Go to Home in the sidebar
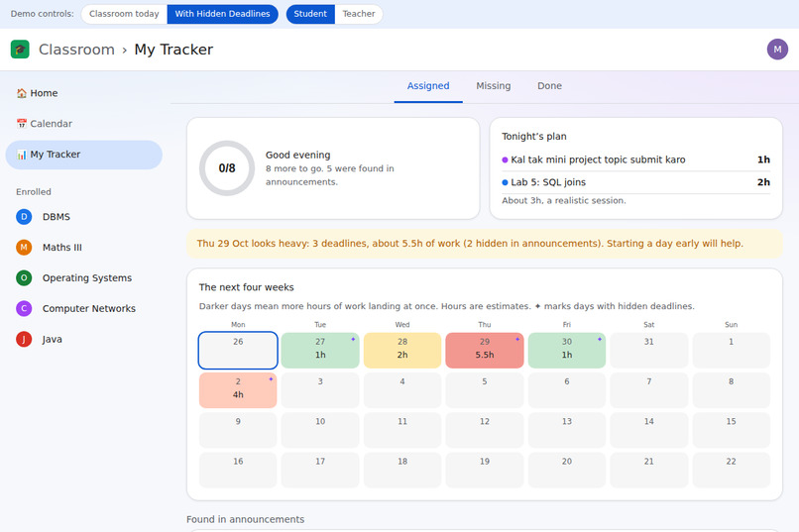Viewport: 799px width, 532px height. pyautogui.click(x=84, y=93)
